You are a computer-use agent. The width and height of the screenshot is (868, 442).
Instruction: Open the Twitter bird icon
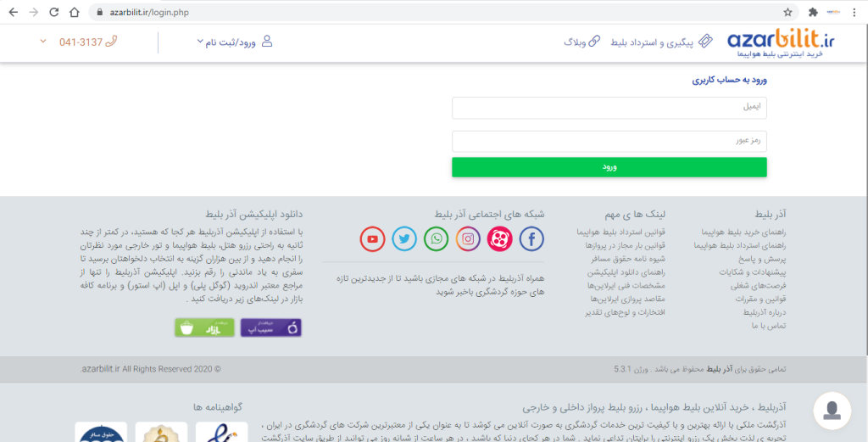click(x=404, y=239)
